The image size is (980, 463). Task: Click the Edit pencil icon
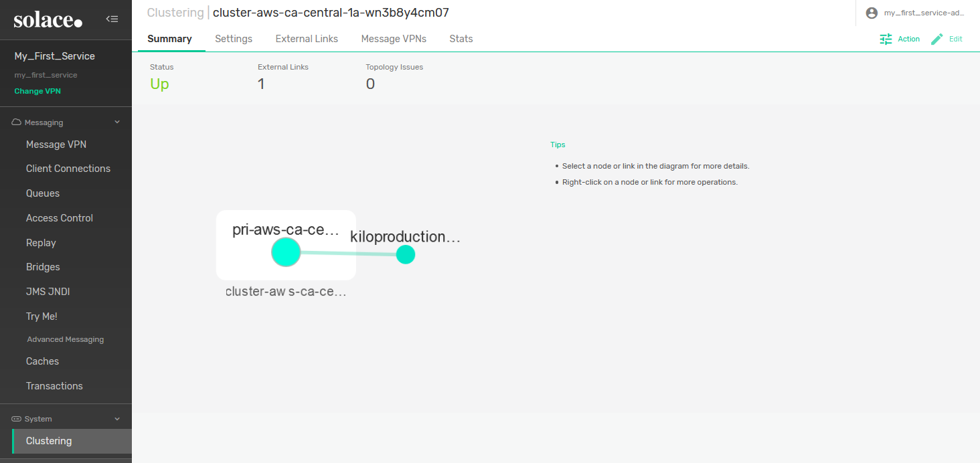[x=937, y=39]
